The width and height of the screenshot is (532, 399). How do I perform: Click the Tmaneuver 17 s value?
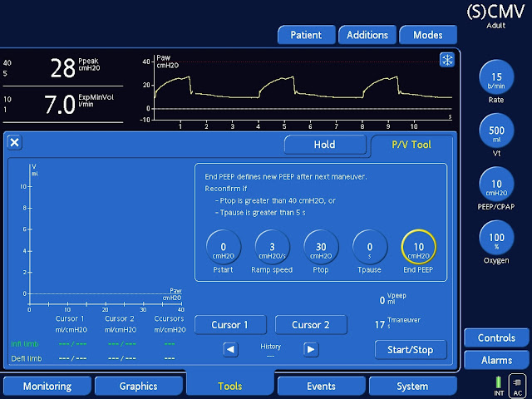397,323
